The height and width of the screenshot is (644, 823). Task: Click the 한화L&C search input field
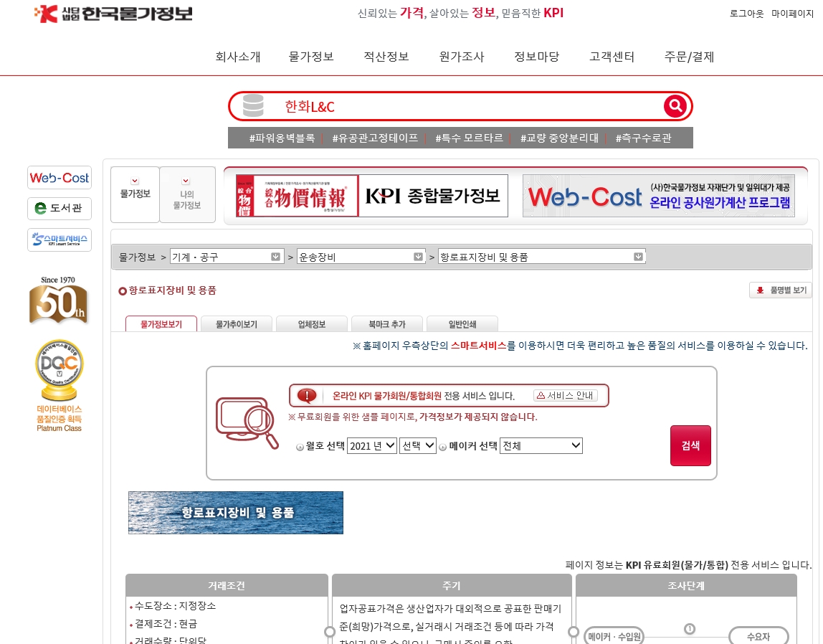pyautogui.click(x=466, y=106)
